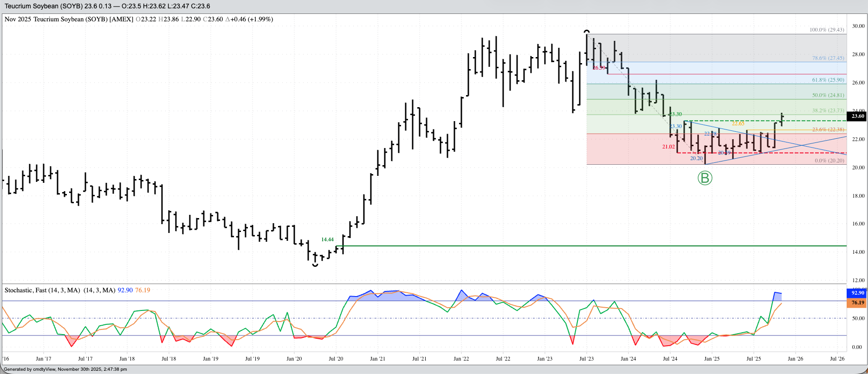Select the 61.8% (25.90) Fibonacci level label
This screenshot has height=374, width=868.
pyautogui.click(x=828, y=80)
